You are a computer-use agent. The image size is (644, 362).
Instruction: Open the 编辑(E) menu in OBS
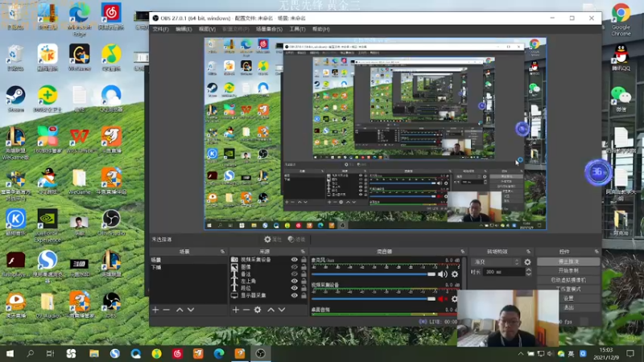[184, 29]
